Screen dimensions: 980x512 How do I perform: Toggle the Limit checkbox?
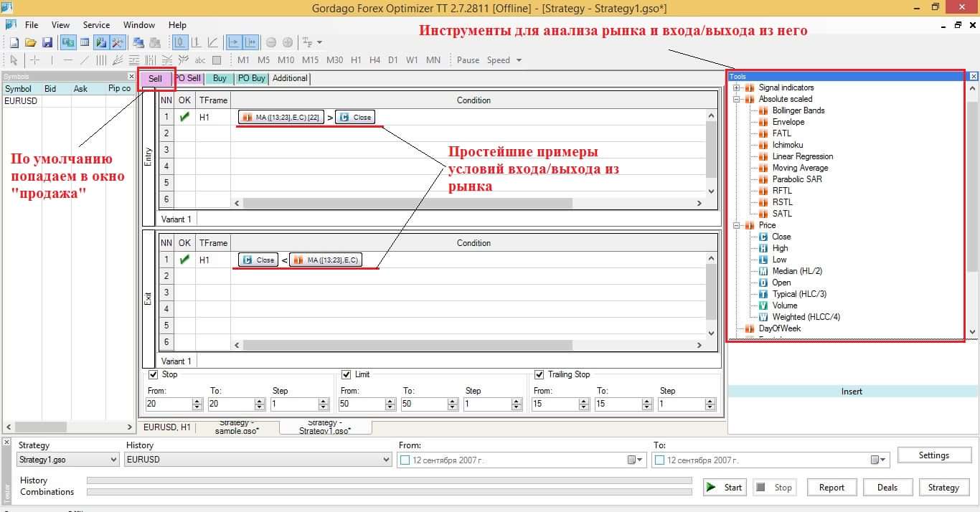coord(347,374)
